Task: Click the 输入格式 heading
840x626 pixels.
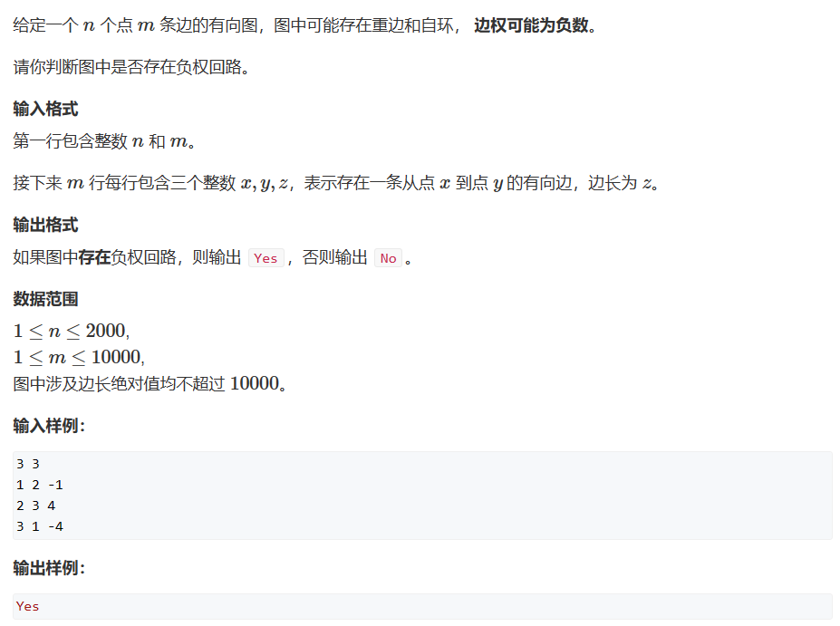Action: 45,109
